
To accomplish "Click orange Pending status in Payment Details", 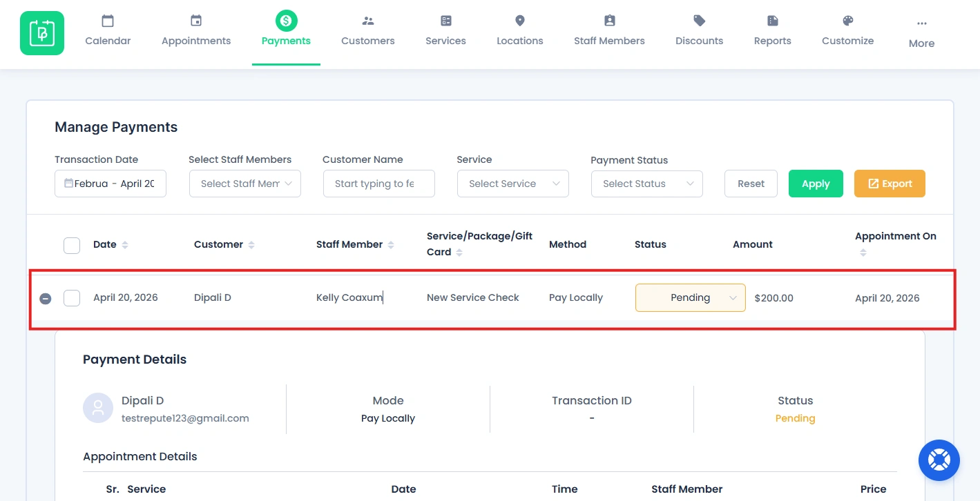I will [x=795, y=418].
